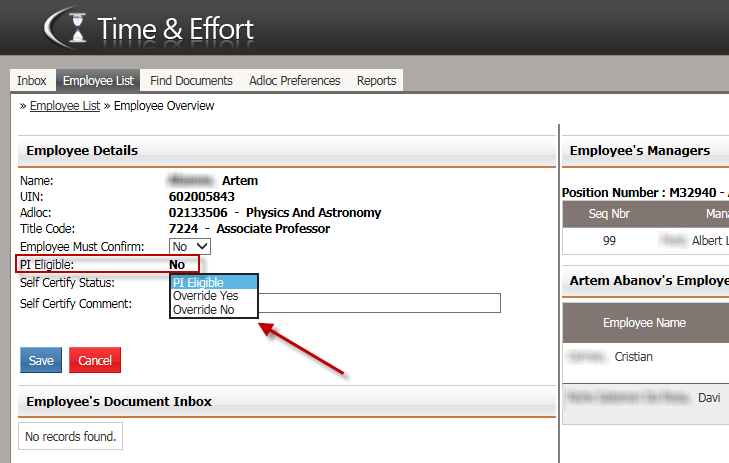
Task: Click the Time & Effort title text
Action: (x=175, y=28)
